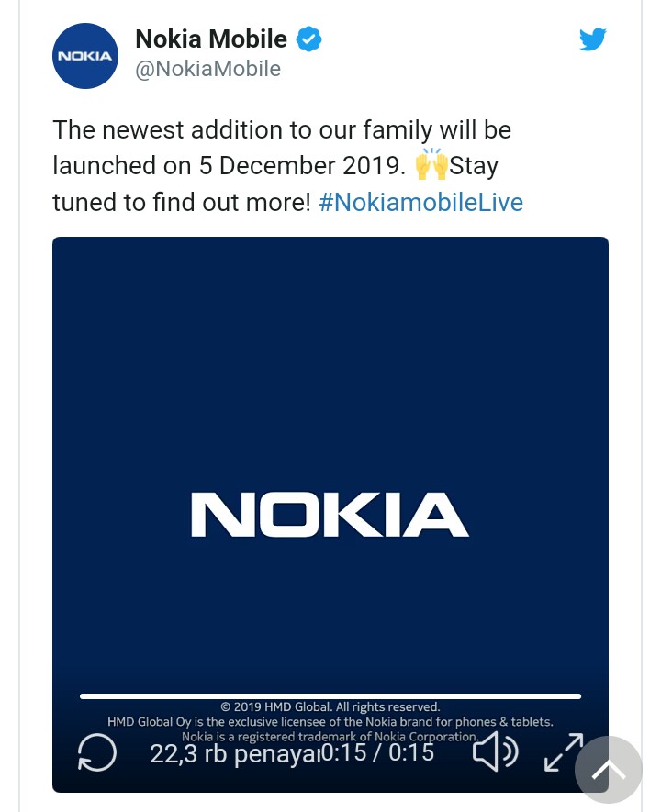Click the @NokiaMobile handle
The width and height of the screenshot is (661, 812).
(207, 70)
